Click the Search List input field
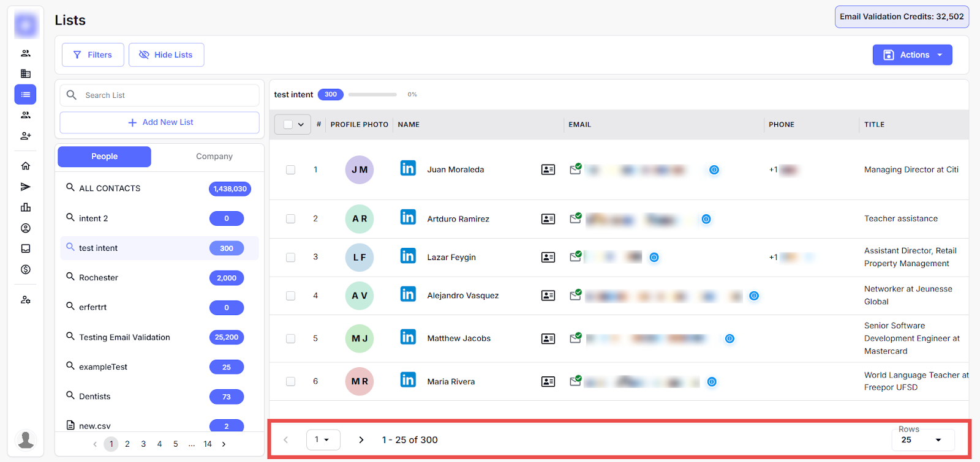The height and width of the screenshot is (462, 980). pos(165,95)
